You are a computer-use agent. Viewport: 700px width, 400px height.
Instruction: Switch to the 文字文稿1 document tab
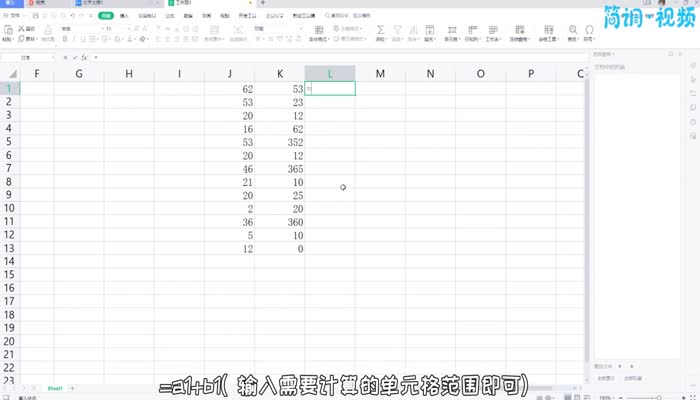click(x=92, y=4)
